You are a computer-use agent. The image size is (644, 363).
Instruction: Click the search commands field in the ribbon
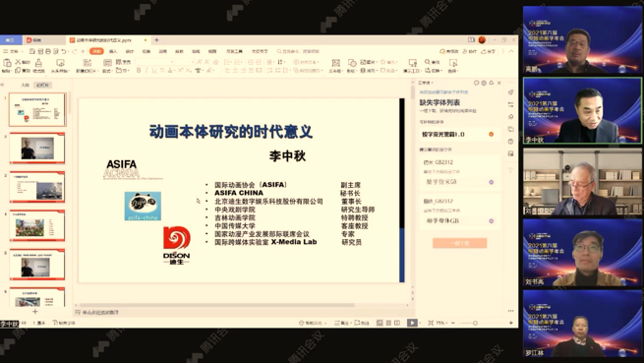[299, 51]
